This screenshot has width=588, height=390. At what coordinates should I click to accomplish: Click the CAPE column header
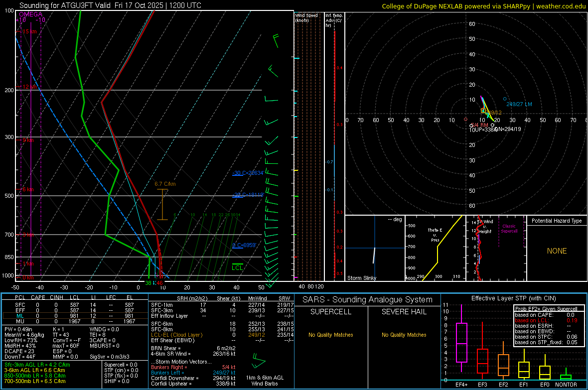coord(38,297)
